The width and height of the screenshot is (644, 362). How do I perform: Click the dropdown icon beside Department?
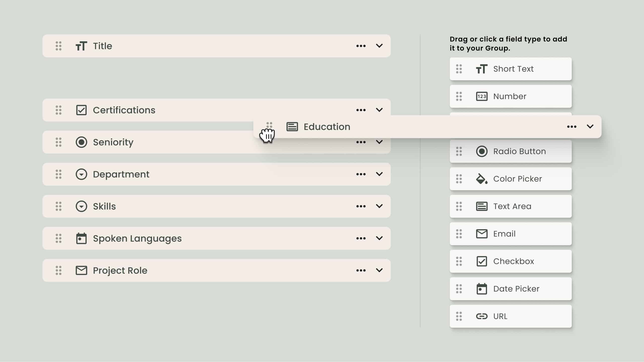click(81, 174)
